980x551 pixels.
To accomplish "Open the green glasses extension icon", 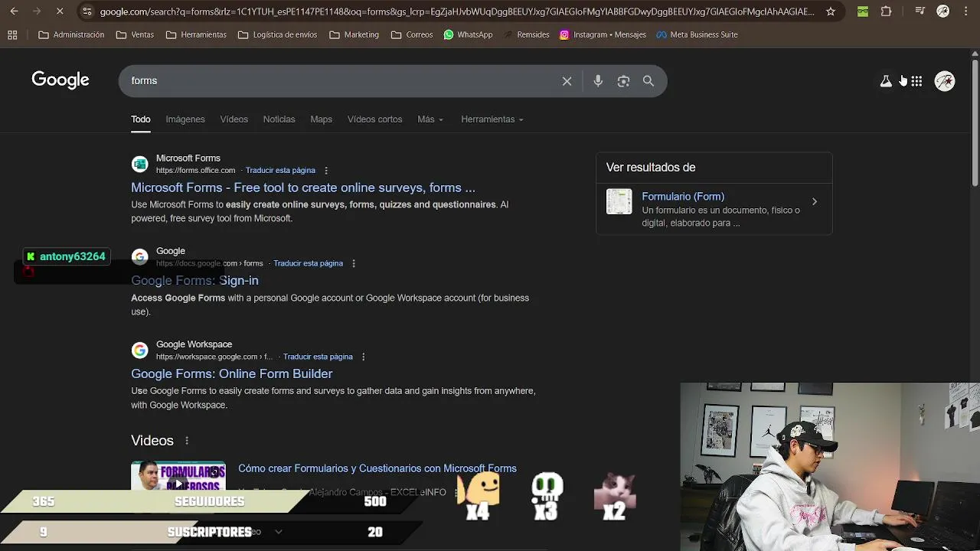I will (863, 11).
